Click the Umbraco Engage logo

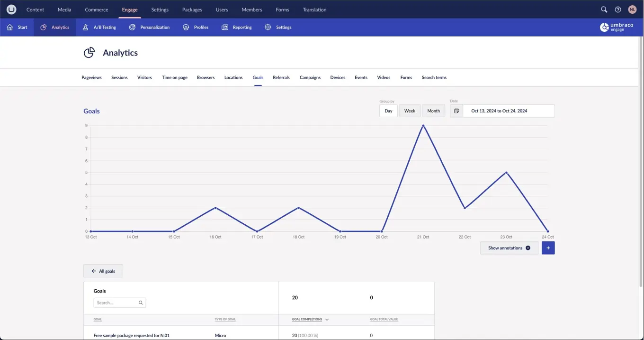click(617, 28)
